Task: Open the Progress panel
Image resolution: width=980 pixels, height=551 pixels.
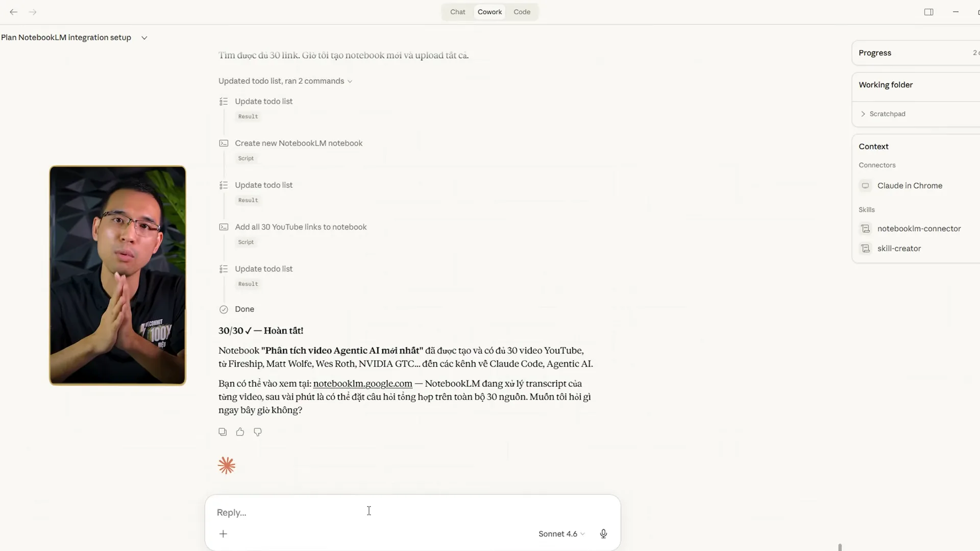Action: coord(916,53)
